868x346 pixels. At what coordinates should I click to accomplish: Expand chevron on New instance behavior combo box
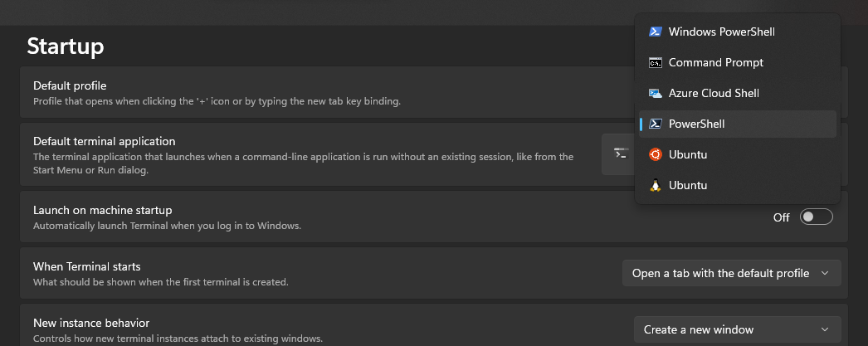825,329
